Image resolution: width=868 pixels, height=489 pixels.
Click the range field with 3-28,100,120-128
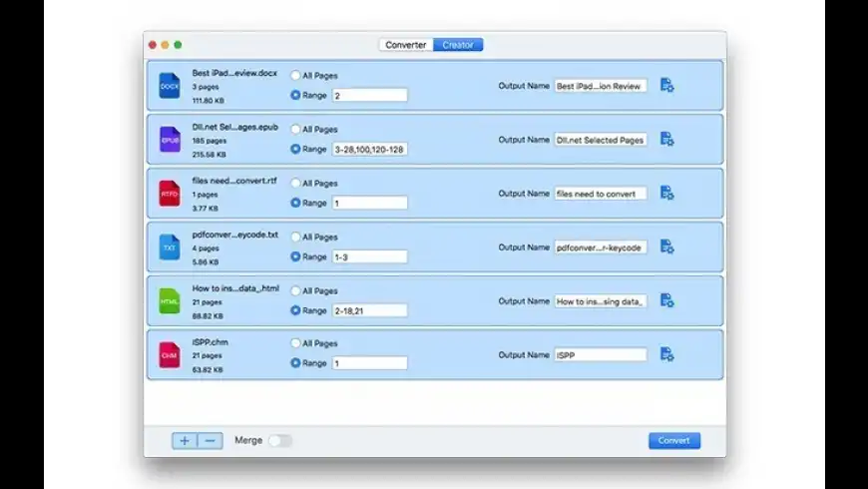click(x=370, y=149)
